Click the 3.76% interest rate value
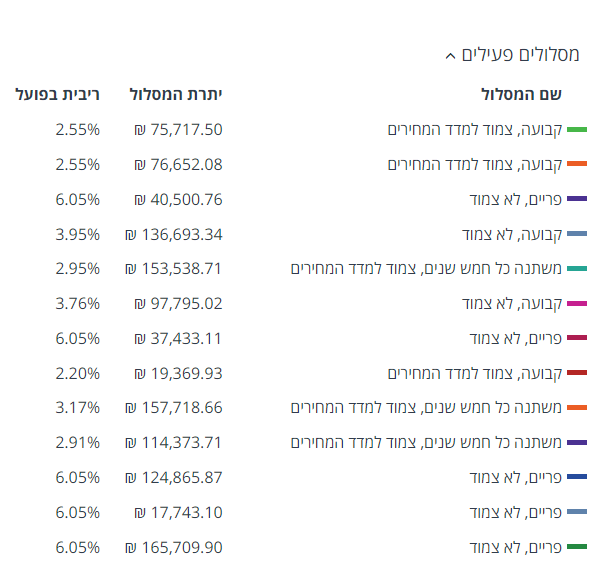 click(77, 303)
